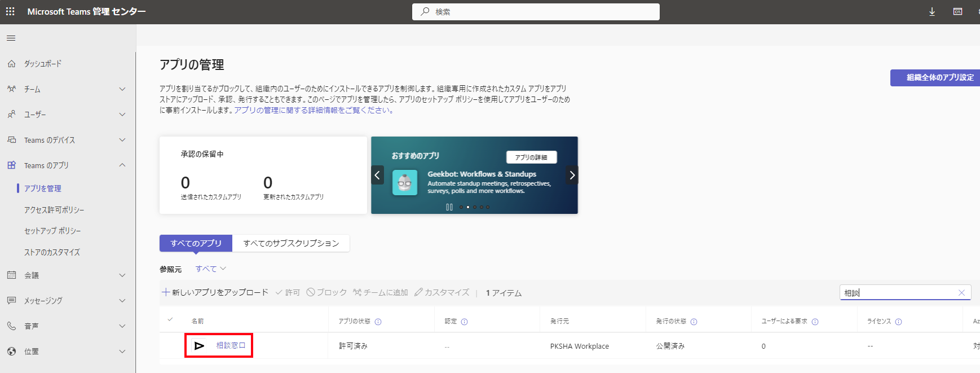Click the PKSHA Workplace publisher cell
Viewport: 980px width, 373px height.
[x=580, y=346]
